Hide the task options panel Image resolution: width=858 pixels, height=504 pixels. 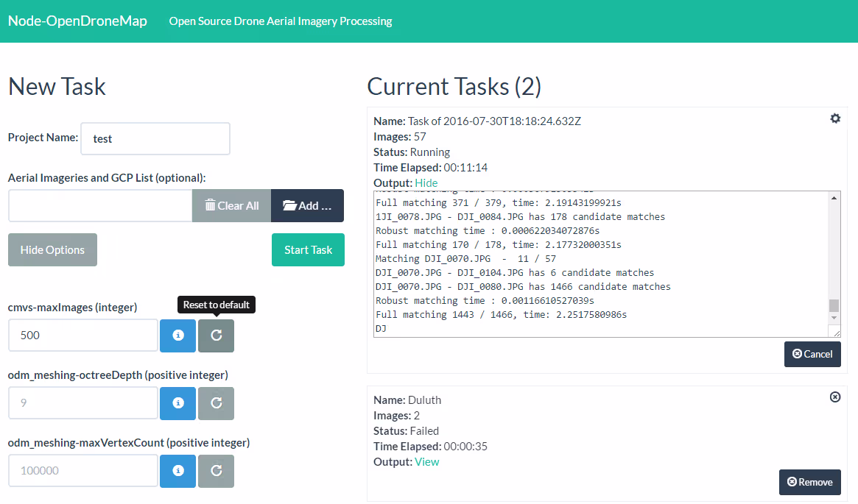[52, 250]
